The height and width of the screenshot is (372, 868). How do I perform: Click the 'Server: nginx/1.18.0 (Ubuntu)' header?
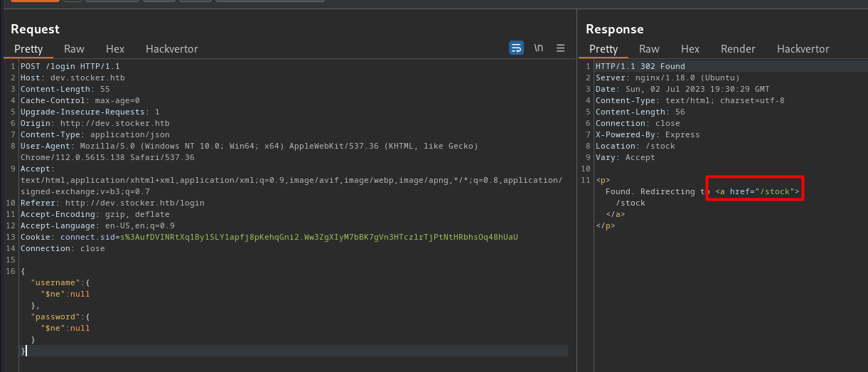[x=668, y=78]
